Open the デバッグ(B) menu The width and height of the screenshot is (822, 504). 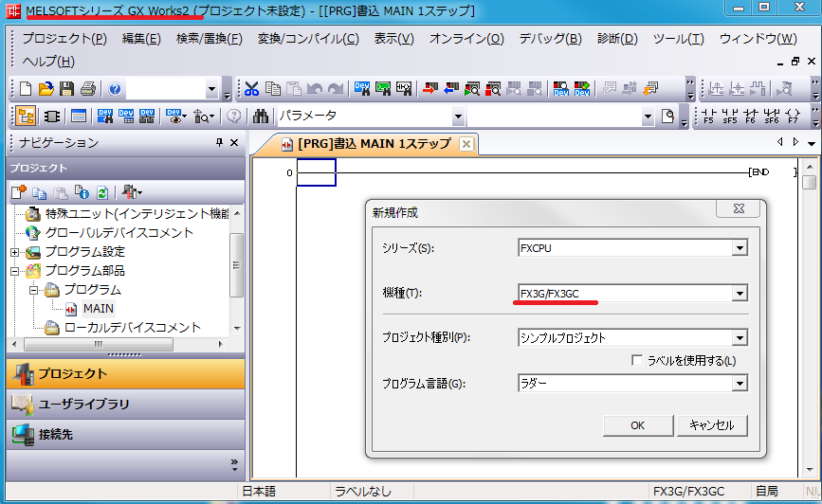click(x=551, y=39)
